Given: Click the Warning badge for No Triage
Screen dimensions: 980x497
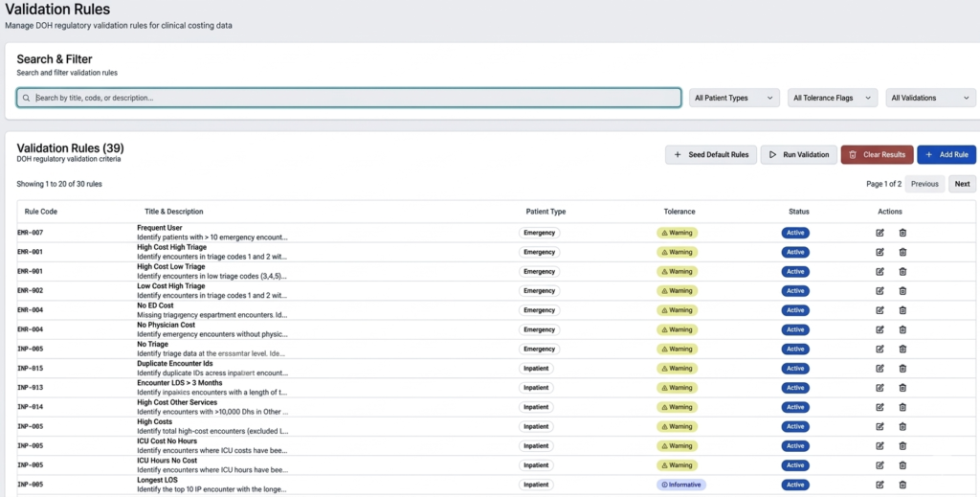Looking at the screenshot, I should tap(677, 349).
